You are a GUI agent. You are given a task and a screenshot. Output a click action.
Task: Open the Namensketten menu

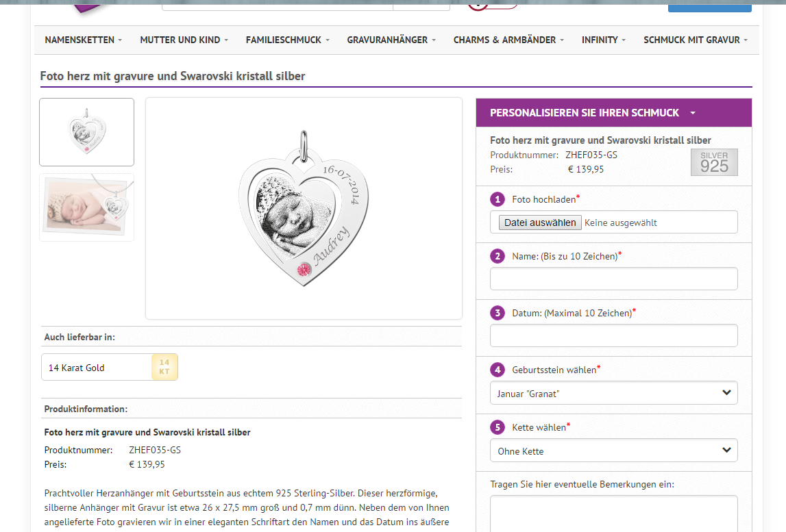click(x=83, y=40)
